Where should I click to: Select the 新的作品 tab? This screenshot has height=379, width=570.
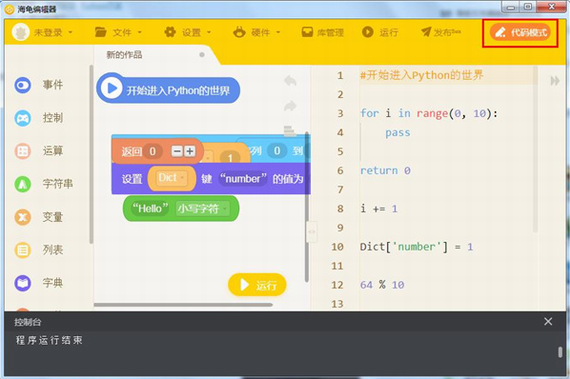[x=124, y=55]
